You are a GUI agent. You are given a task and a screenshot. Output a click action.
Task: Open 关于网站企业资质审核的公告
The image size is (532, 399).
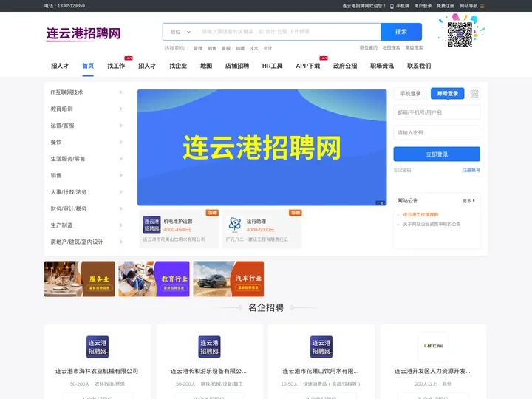(432, 225)
